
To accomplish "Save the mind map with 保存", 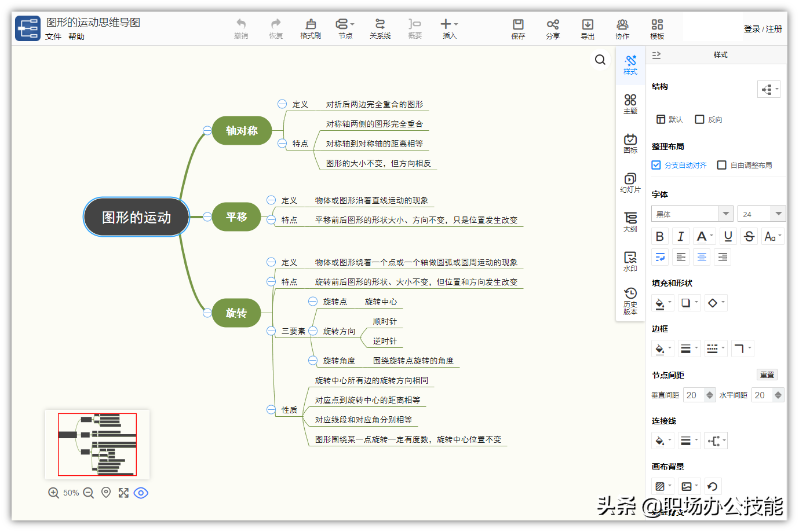I will coord(517,28).
